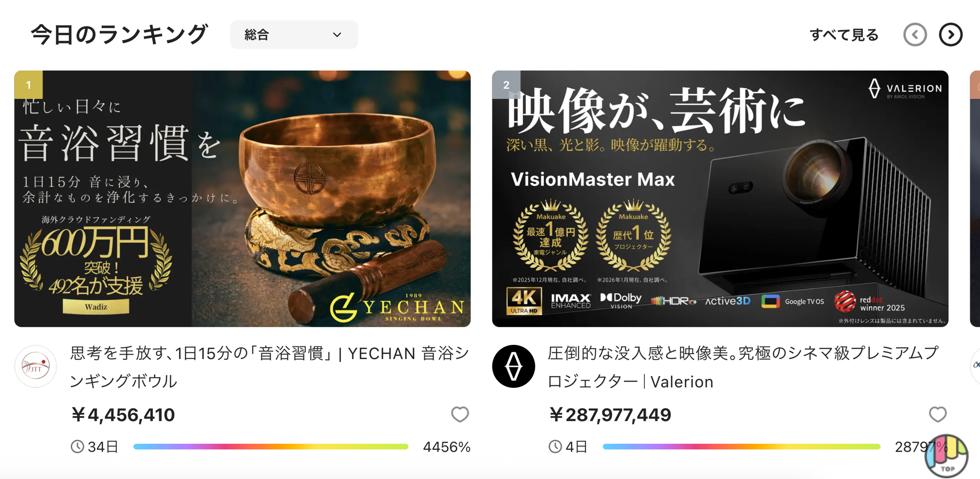Favorite the Valerion projector project heart
980x479 pixels.
pyautogui.click(x=937, y=414)
